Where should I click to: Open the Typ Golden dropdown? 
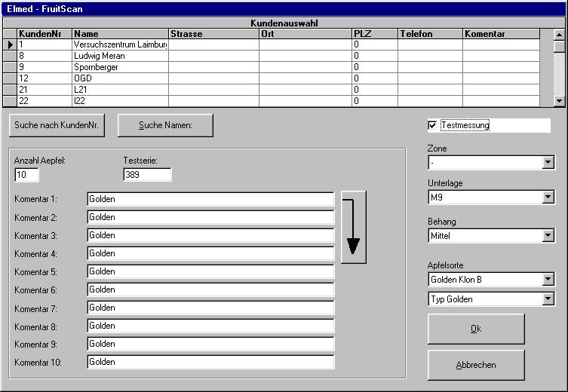coord(548,300)
